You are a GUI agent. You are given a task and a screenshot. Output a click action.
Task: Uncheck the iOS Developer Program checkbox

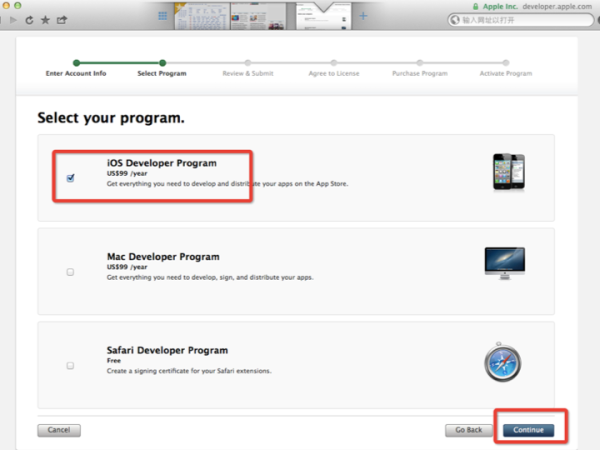click(70, 178)
